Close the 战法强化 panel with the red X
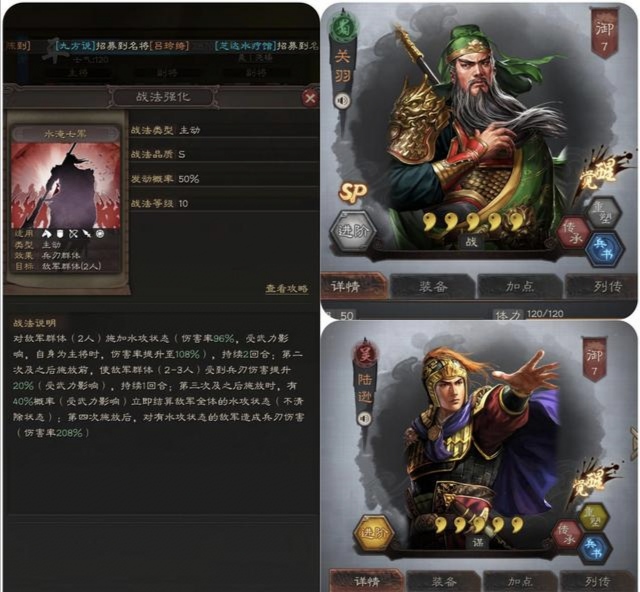Image resolution: width=640 pixels, height=592 pixels. tap(310, 98)
